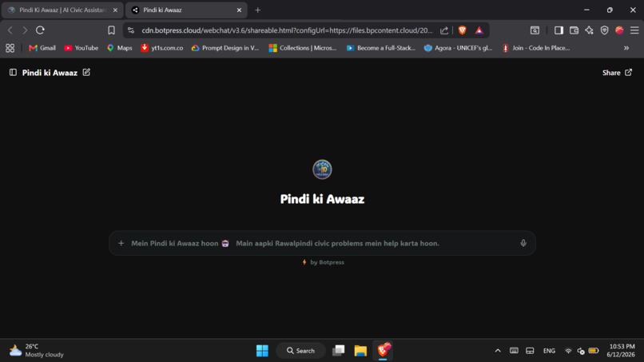Open the ENG language selector
Image resolution: width=644 pixels, height=362 pixels.
[549, 351]
